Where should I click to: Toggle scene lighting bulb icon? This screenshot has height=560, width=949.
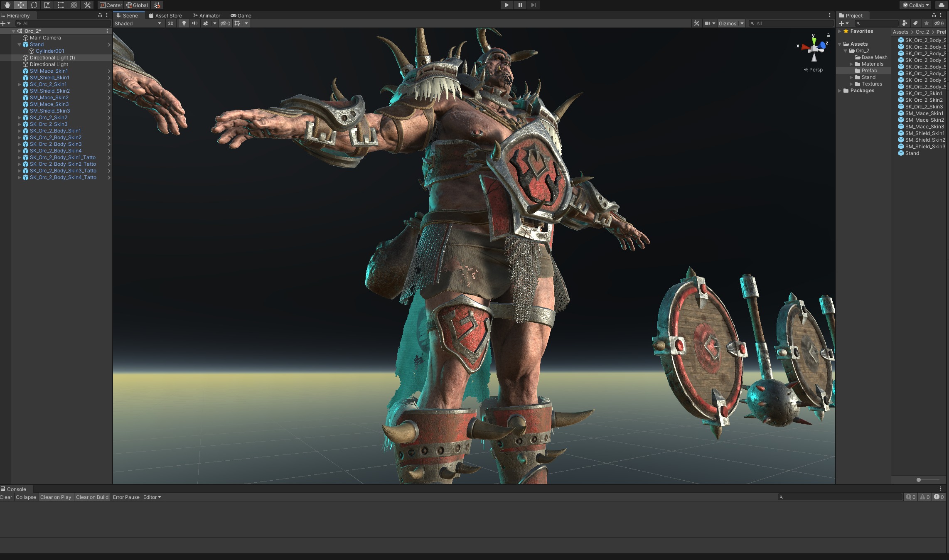[x=184, y=23]
